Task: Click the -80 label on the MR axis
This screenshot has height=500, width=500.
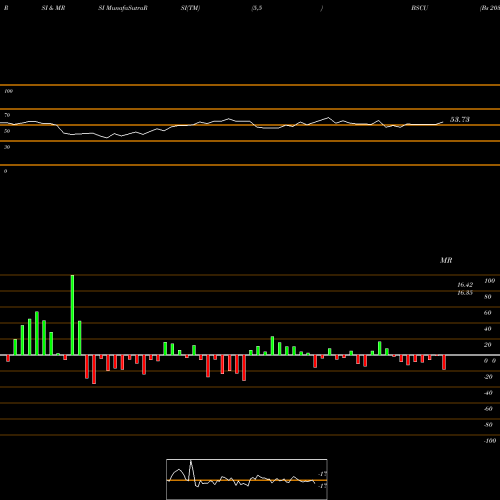Action: pos(488,425)
